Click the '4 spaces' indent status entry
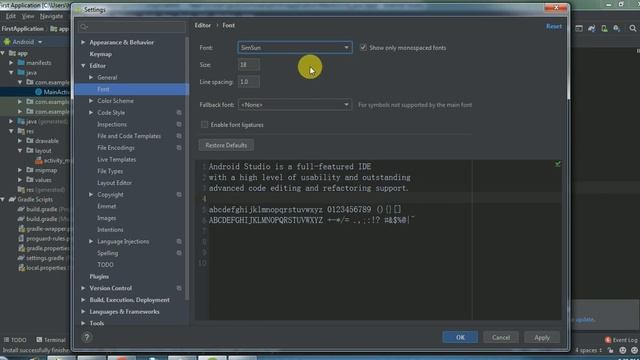The image size is (640, 360). [588, 350]
